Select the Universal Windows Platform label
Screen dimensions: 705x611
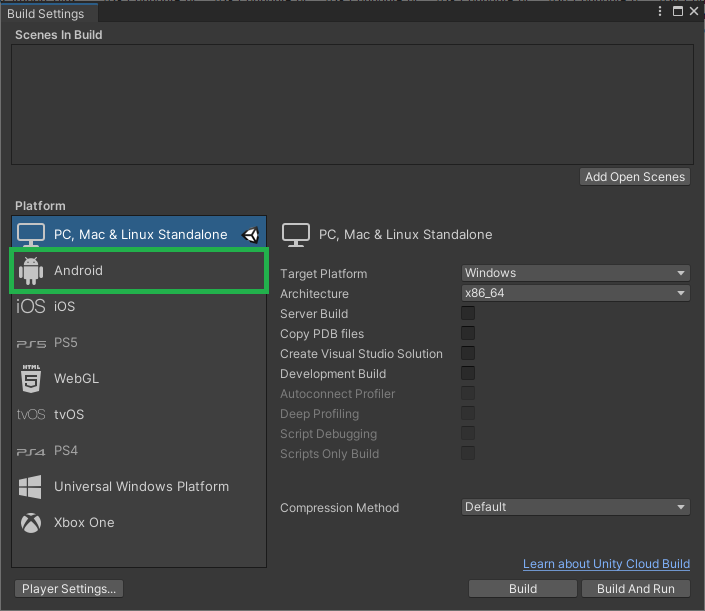click(x=141, y=486)
